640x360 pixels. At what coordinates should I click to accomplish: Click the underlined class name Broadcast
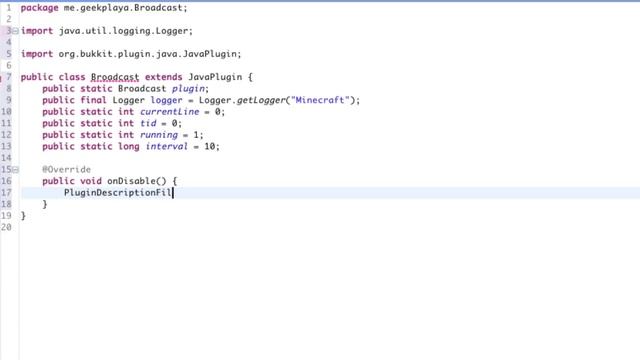click(115, 77)
